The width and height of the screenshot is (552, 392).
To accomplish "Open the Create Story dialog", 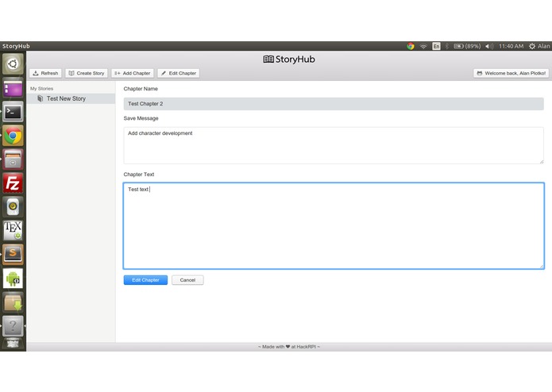I will click(87, 73).
